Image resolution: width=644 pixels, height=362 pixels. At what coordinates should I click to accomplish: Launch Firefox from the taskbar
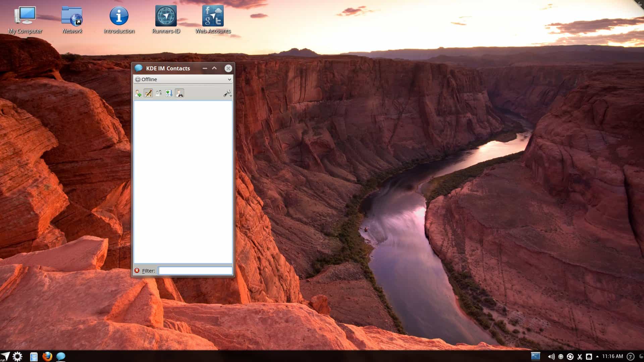(47, 356)
